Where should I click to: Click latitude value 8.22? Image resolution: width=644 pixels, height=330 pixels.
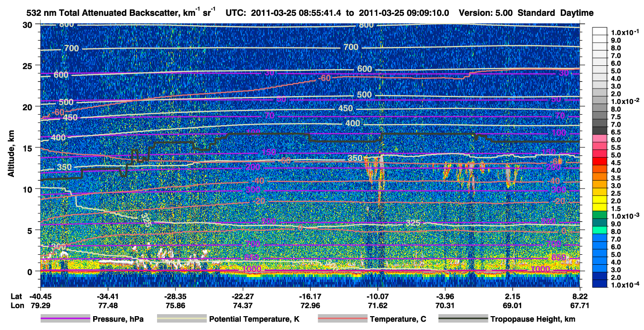[x=581, y=296]
